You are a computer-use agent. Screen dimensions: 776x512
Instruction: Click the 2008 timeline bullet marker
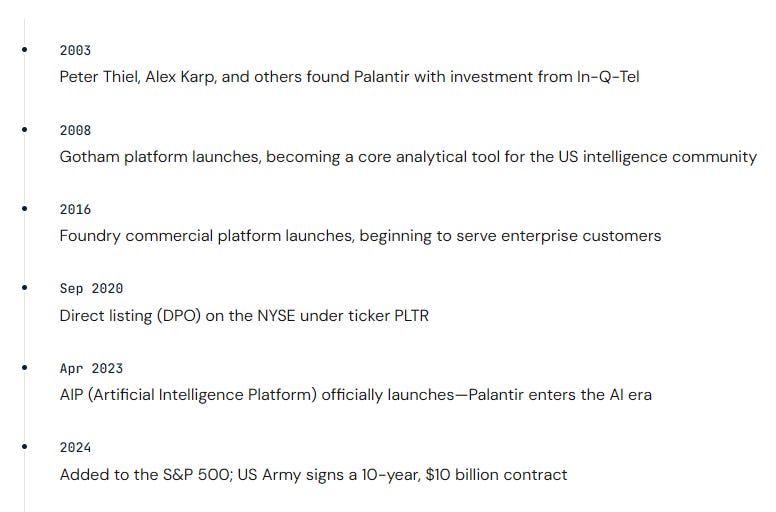pyautogui.click(x=25, y=129)
